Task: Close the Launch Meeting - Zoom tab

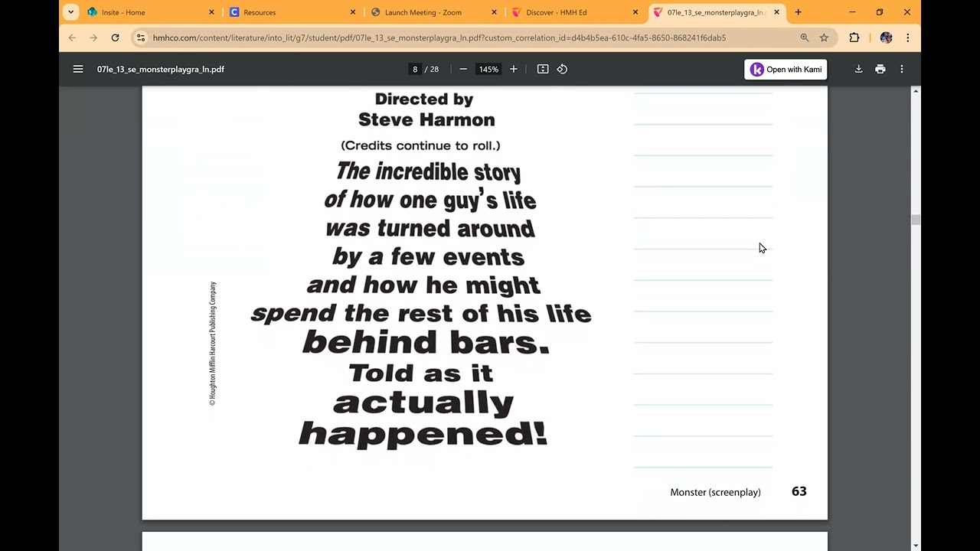Action: 494,12
